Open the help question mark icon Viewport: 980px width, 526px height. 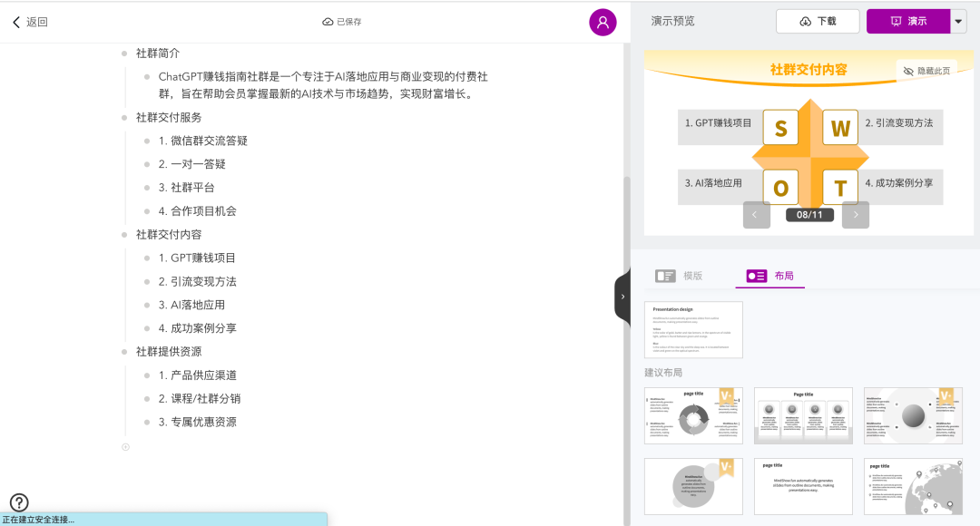point(19,502)
